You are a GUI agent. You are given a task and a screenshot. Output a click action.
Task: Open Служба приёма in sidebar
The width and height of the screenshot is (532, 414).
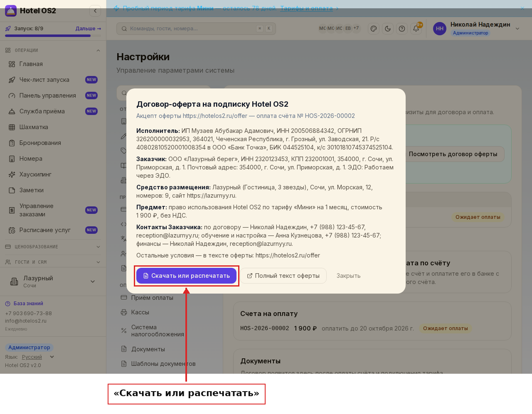53,111
